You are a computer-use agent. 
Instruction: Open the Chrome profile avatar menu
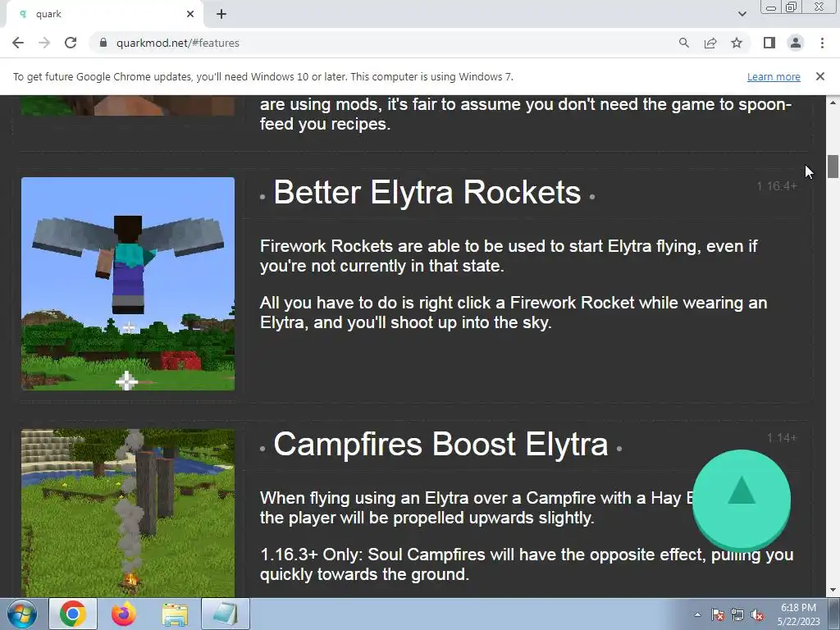point(796,43)
